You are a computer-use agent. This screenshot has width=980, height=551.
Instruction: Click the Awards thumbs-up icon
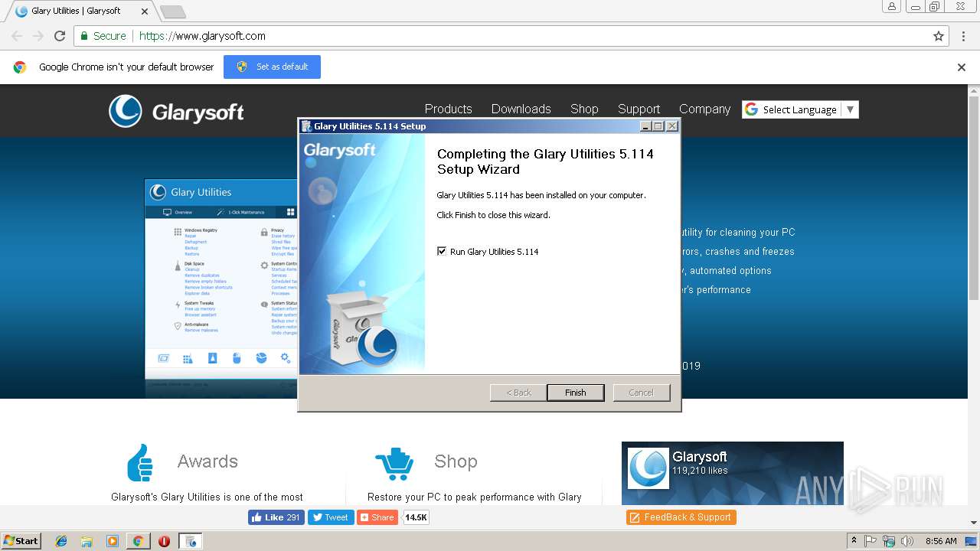[x=140, y=462]
